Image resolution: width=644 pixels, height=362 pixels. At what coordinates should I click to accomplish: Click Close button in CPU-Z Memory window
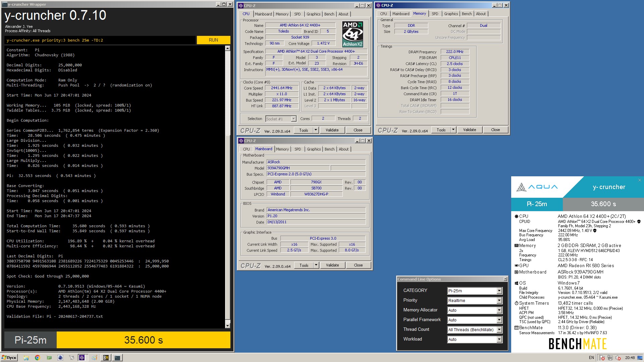coord(495,130)
